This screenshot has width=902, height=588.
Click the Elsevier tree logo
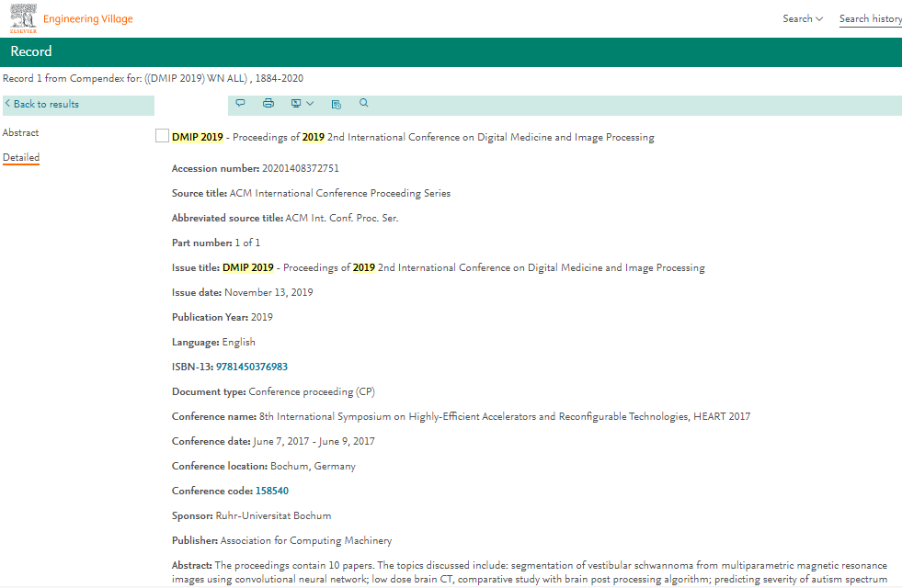tap(23, 18)
